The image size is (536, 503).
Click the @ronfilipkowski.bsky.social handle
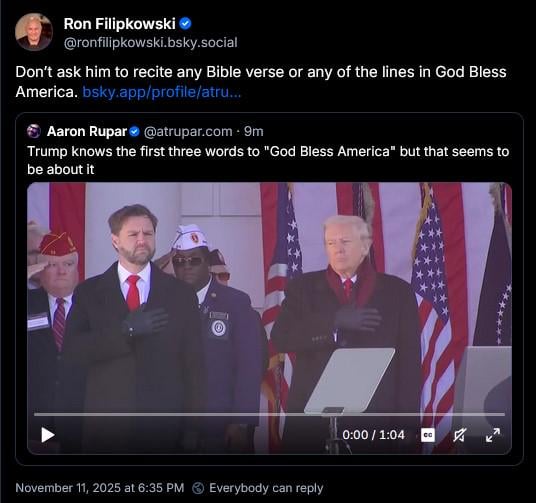coord(150,43)
